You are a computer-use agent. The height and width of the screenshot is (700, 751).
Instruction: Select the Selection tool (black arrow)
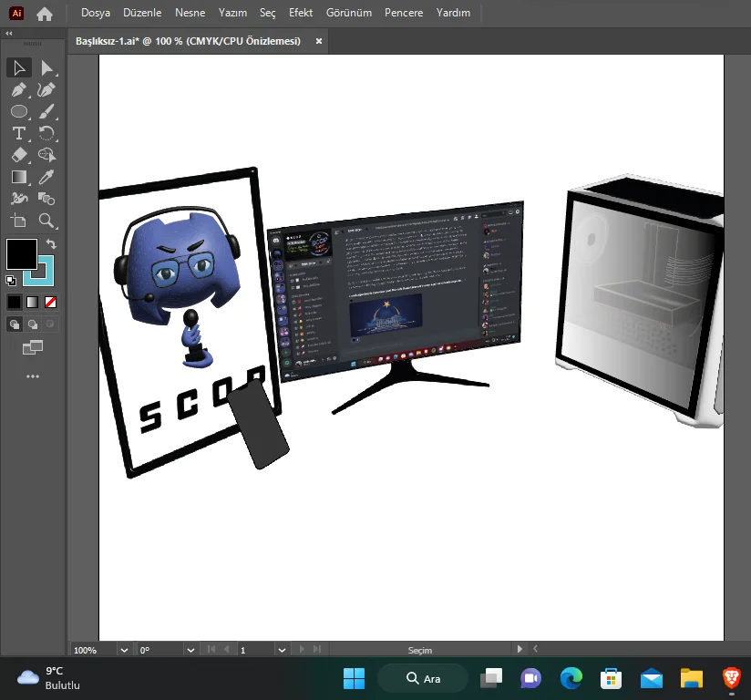[x=19, y=67]
